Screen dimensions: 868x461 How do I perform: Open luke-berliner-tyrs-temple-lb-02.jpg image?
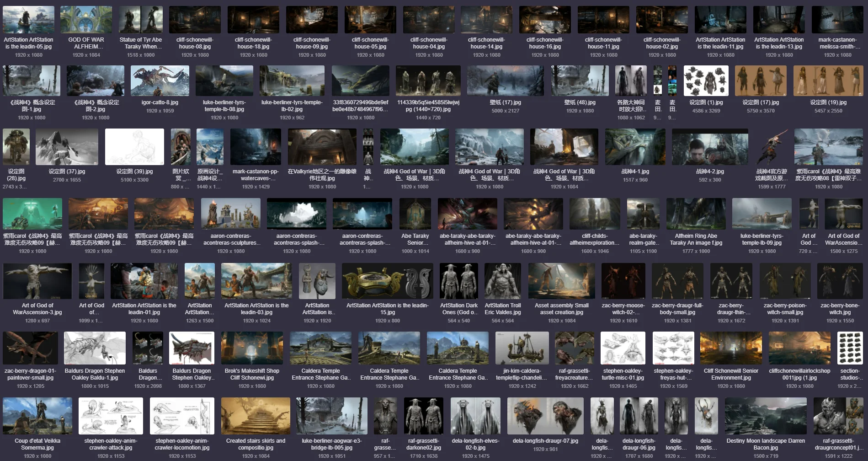pos(292,80)
